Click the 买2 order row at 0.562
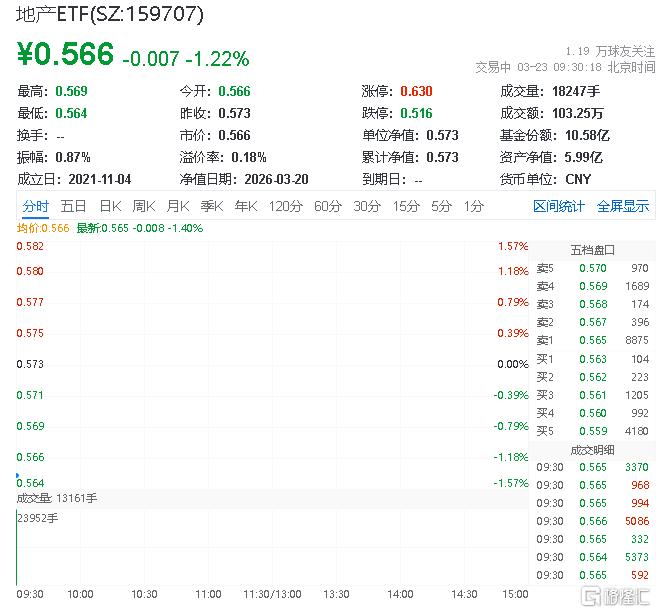This screenshot has width=656, height=613. click(x=592, y=377)
